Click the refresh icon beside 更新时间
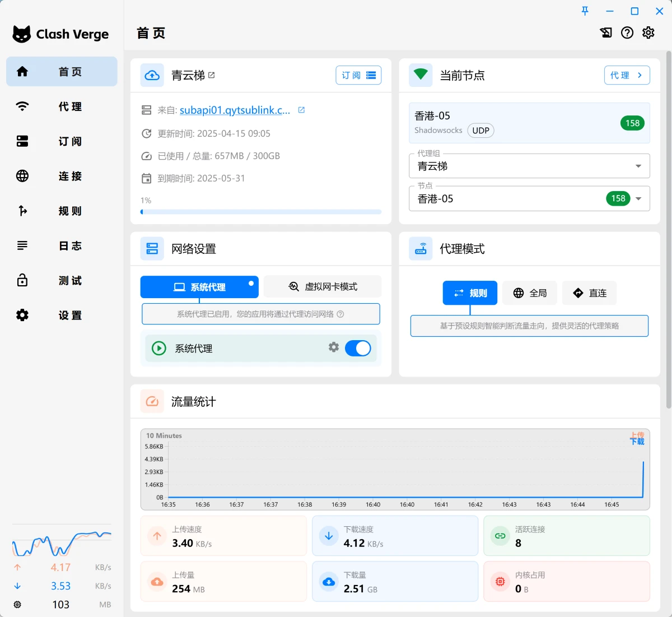 click(147, 133)
